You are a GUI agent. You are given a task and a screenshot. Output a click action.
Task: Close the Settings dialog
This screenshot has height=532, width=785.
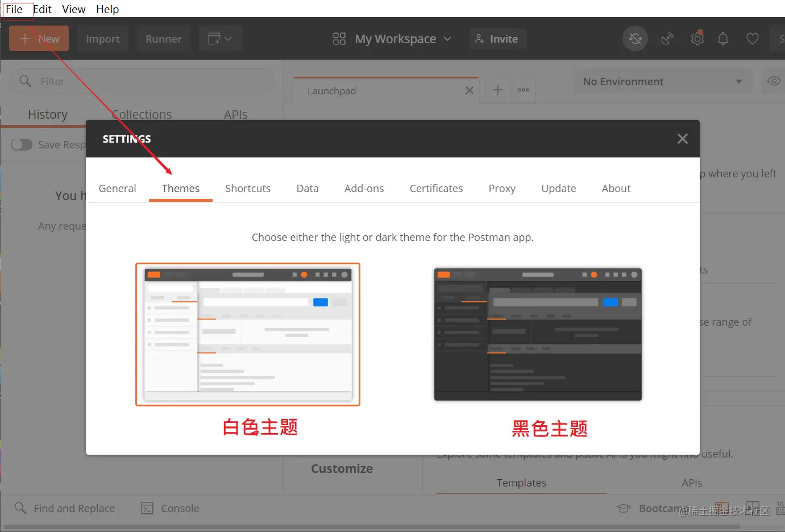click(x=683, y=139)
